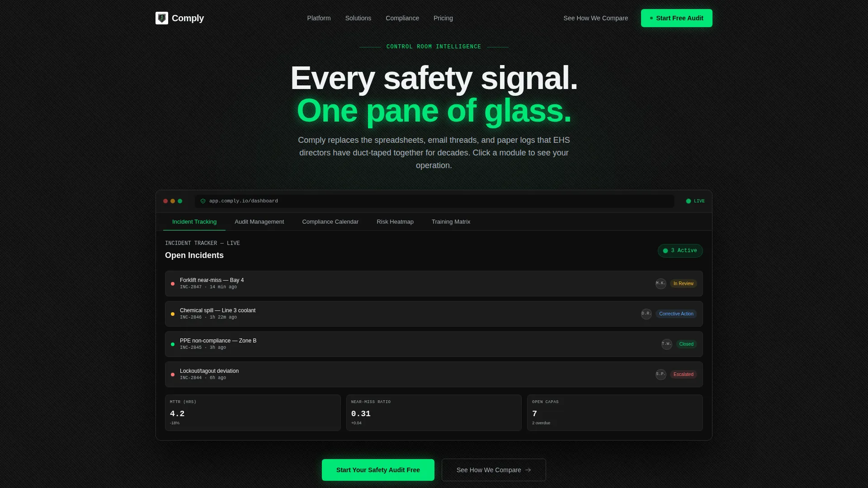Select the Incident Tracking tab
Image resolution: width=868 pixels, height=488 pixels.
pyautogui.click(x=194, y=222)
